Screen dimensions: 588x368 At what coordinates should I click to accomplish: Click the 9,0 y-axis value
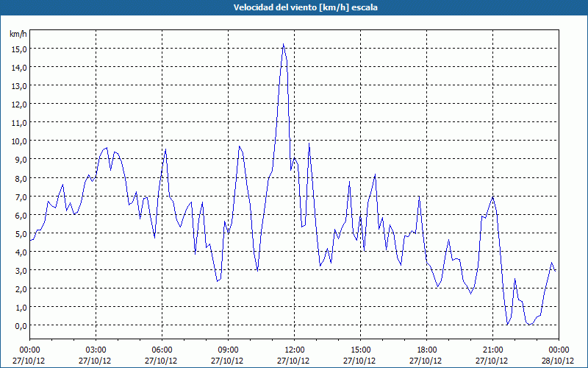(22, 160)
